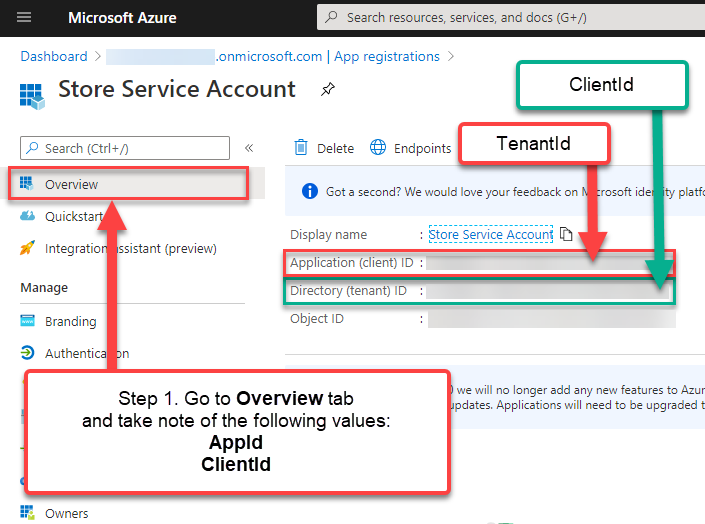Click the blue feedback info icon
Screen dimensions: 705x524
coord(310,191)
